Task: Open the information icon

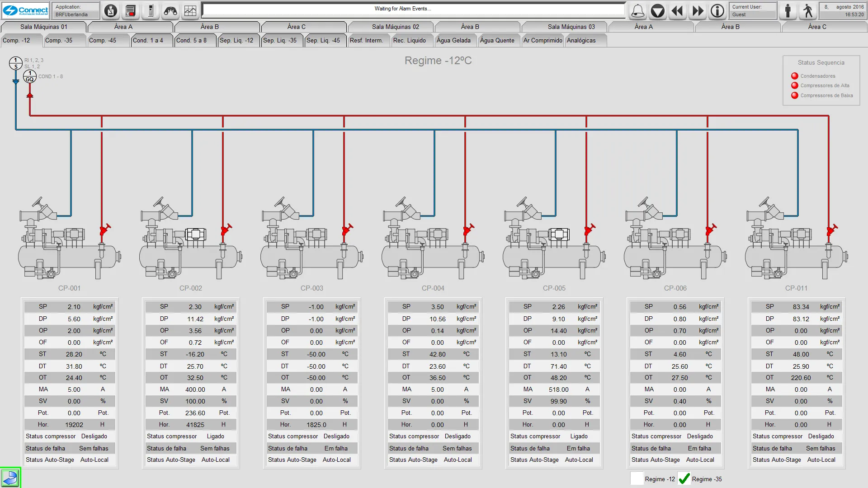Action: [717, 11]
